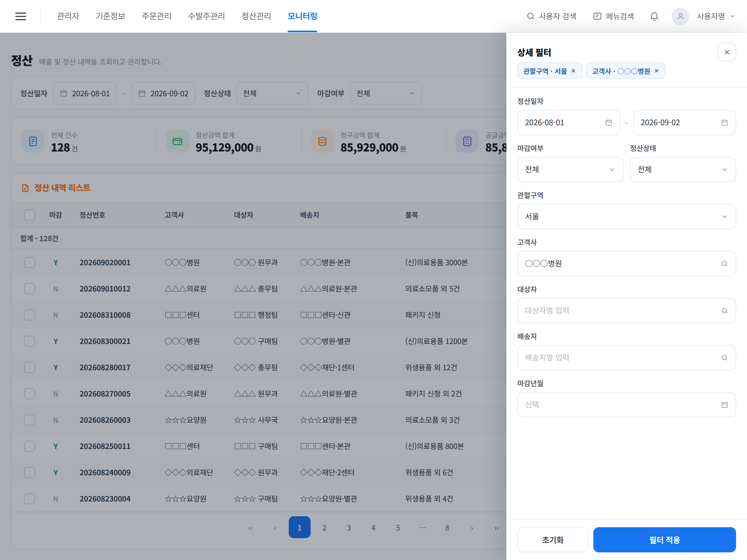Click the 청구금액 합계 coins icon
The width and height of the screenshot is (747, 560).
[322, 141]
